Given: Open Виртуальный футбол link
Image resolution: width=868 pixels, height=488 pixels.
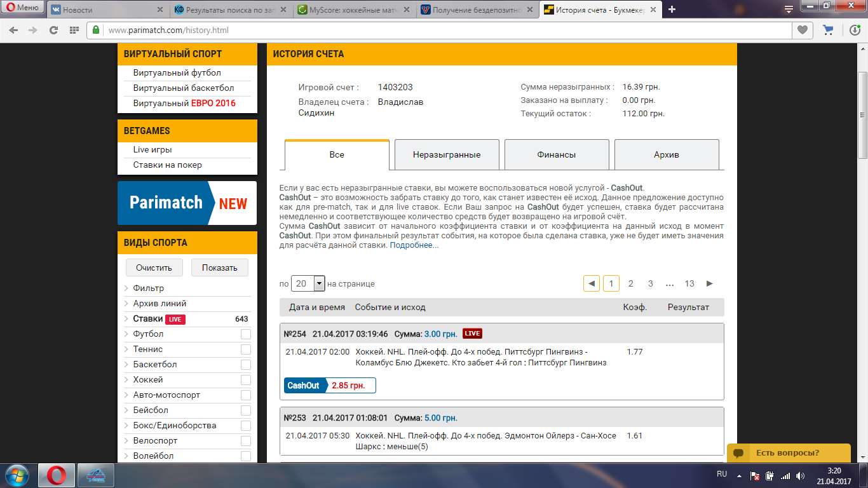Looking at the screenshot, I should coord(177,73).
